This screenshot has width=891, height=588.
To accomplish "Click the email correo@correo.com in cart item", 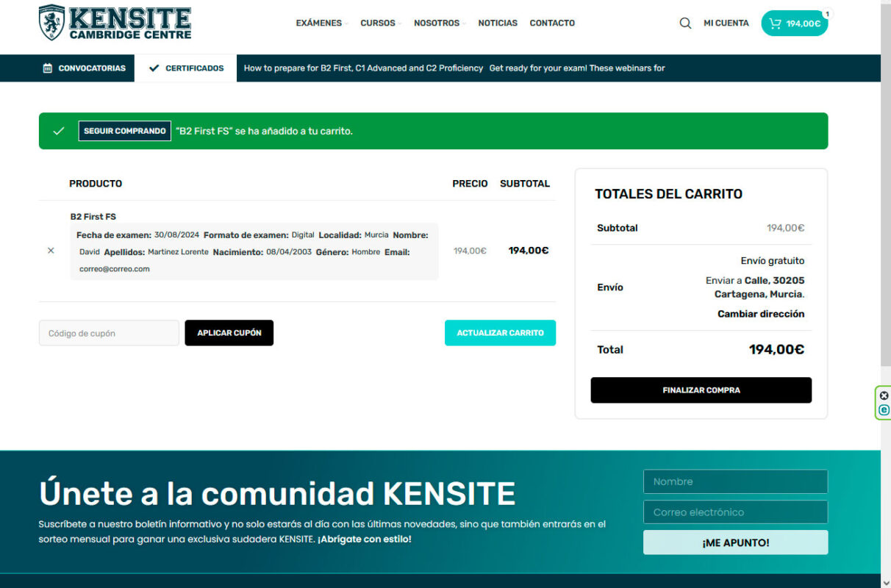I will [x=115, y=269].
